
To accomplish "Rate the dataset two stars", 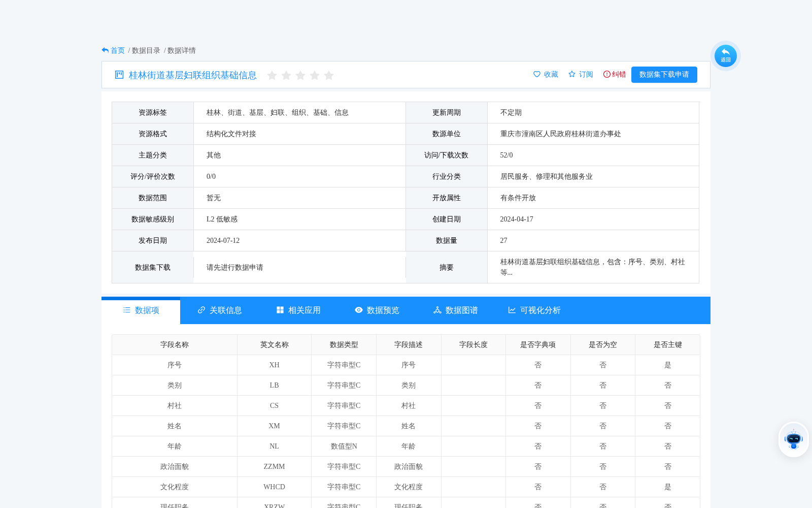I will 286,75.
